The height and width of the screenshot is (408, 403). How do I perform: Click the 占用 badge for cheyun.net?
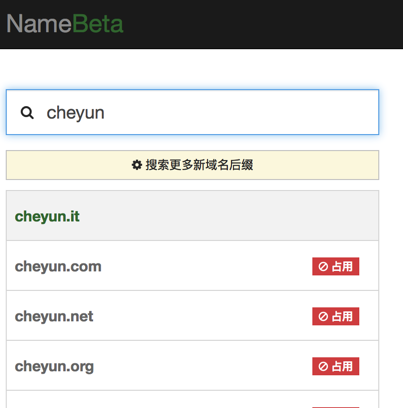(336, 316)
